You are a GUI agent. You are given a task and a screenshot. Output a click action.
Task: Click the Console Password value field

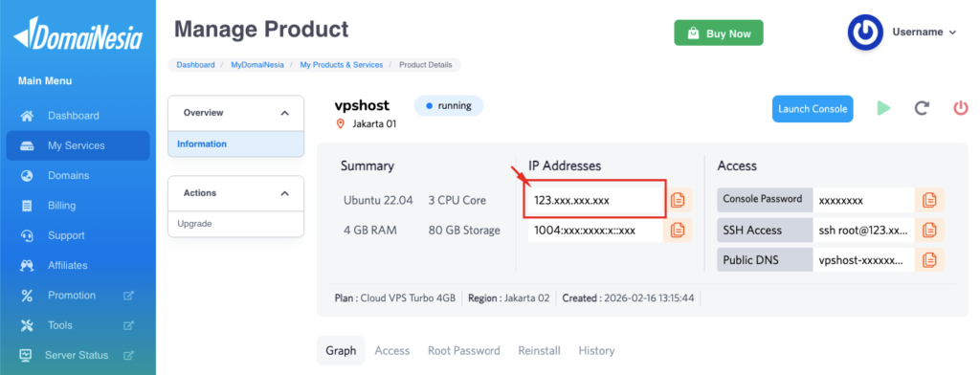coord(864,200)
